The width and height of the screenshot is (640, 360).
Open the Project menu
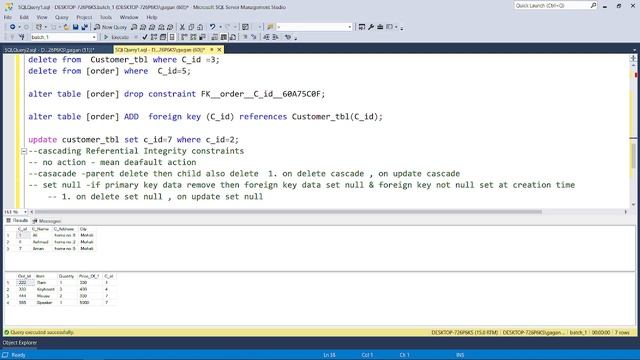[84, 17]
